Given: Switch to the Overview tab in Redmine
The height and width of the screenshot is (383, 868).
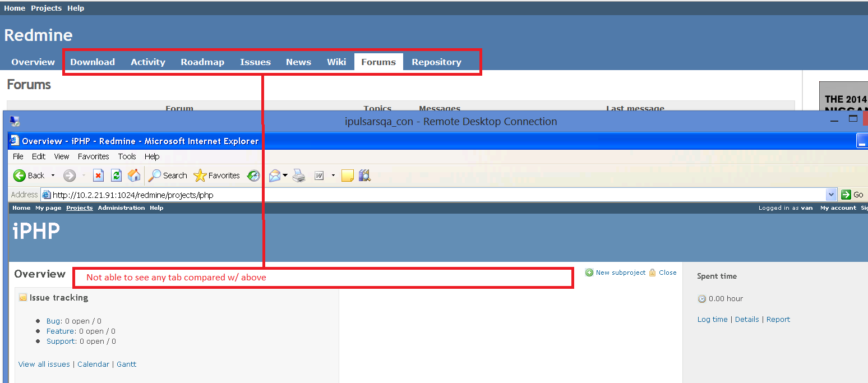Looking at the screenshot, I should (x=33, y=62).
